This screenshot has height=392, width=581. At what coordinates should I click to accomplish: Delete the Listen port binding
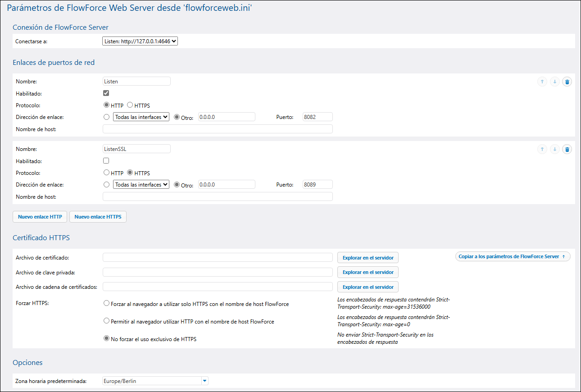[567, 82]
